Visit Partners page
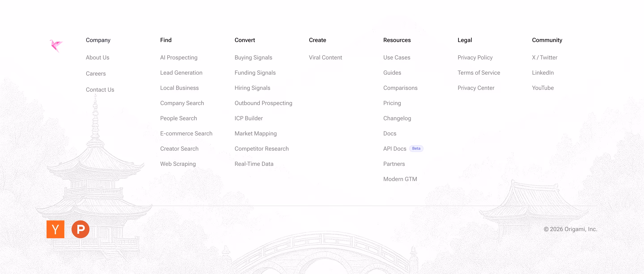644x274 pixels. pyautogui.click(x=394, y=164)
